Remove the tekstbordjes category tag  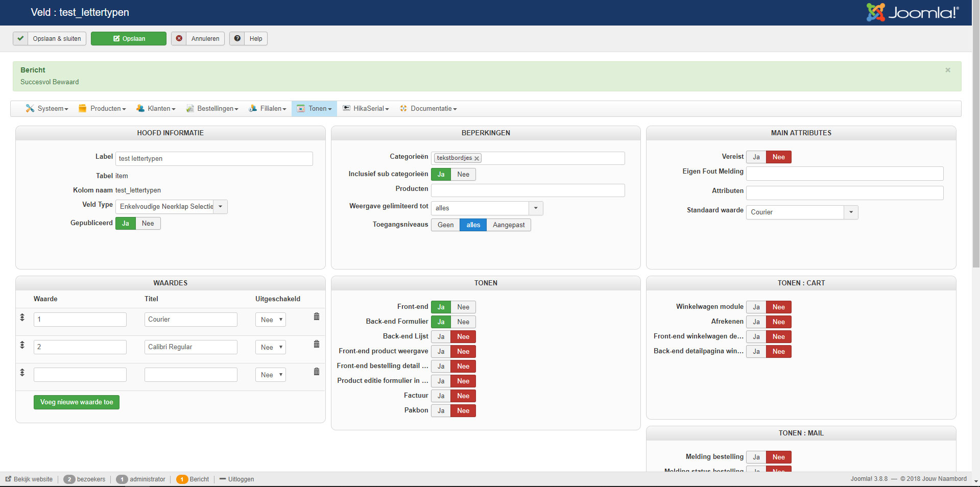click(x=476, y=158)
